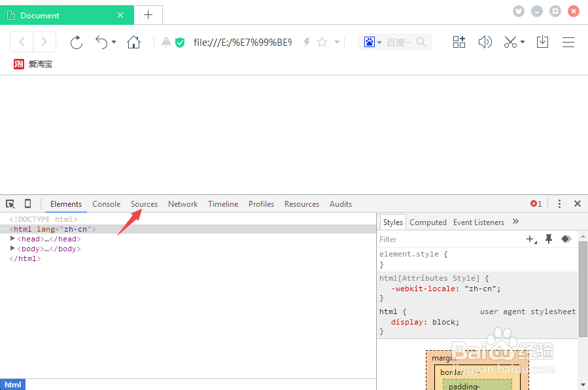
Task: Click the red error count indicator
Action: pyautogui.click(x=536, y=204)
